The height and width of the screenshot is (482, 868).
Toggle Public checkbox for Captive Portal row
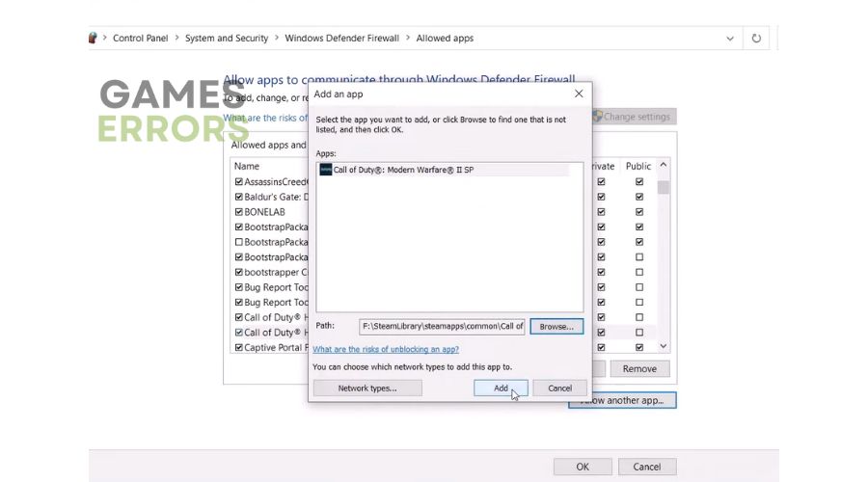pyautogui.click(x=639, y=348)
